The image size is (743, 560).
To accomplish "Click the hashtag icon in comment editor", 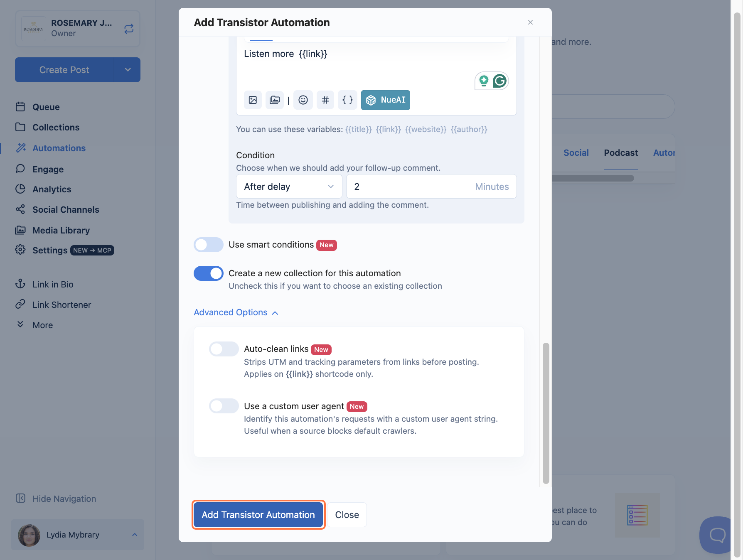I will tap(325, 100).
